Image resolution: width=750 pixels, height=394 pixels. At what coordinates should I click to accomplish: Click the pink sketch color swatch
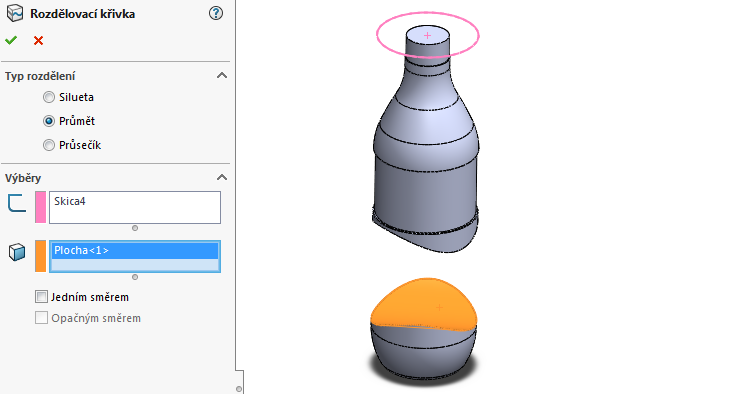41,207
